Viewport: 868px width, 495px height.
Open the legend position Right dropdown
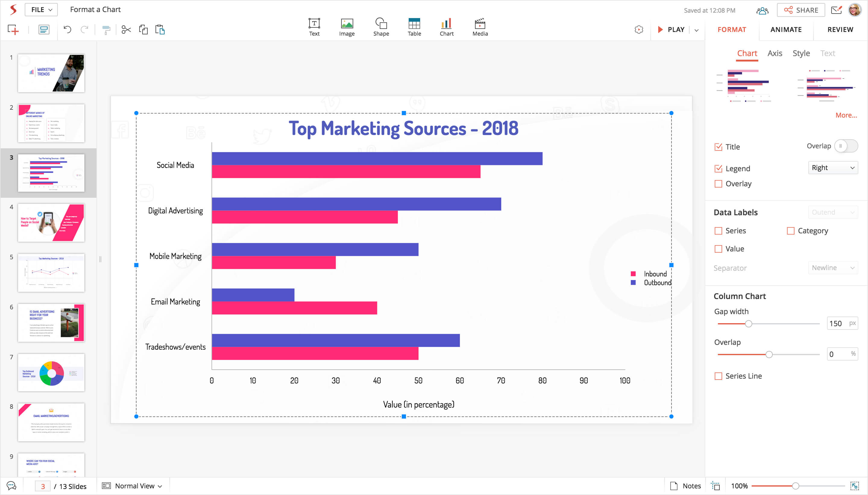pyautogui.click(x=832, y=168)
